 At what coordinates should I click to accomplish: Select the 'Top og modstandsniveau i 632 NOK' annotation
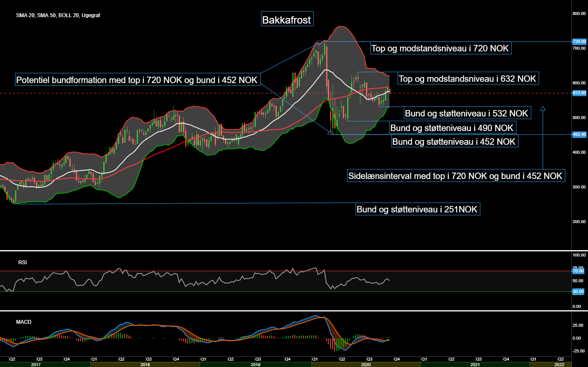(468, 78)
